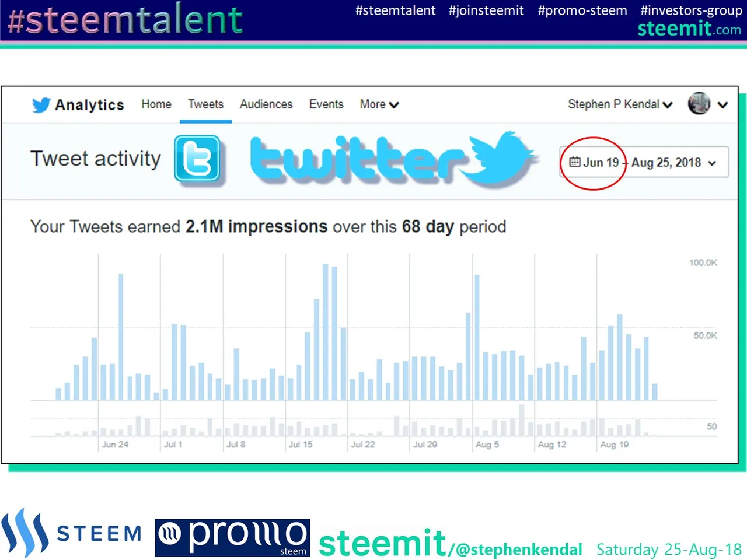This screenshot has height=560, width=747.
Task: Click the lower chart 50 axis label
Action: pos(711,426)
